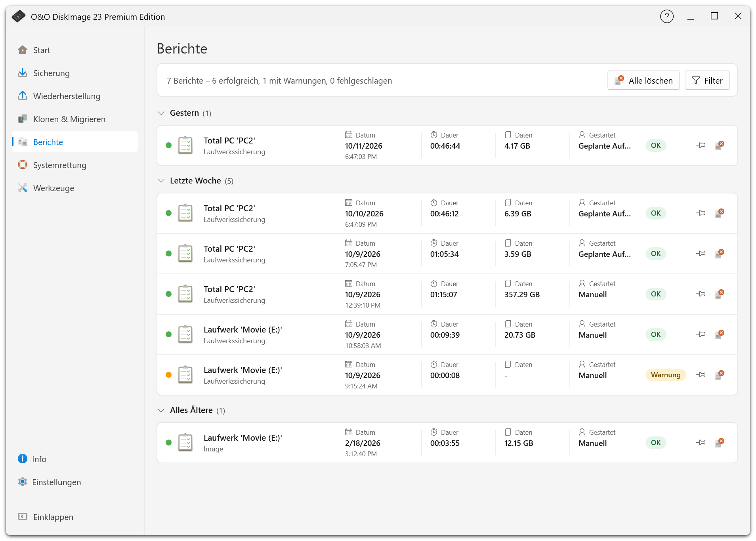Open the Sicherung section
This screenshot has width=756, height=541.
pyautogui.click(x=75, y=73)
